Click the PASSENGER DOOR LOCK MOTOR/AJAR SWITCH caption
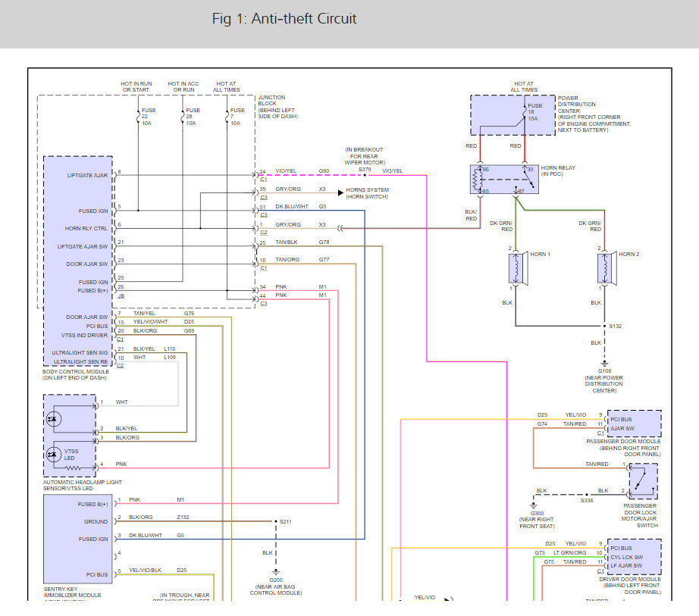This screenshot has width=699, height=616. coord(640,516)
